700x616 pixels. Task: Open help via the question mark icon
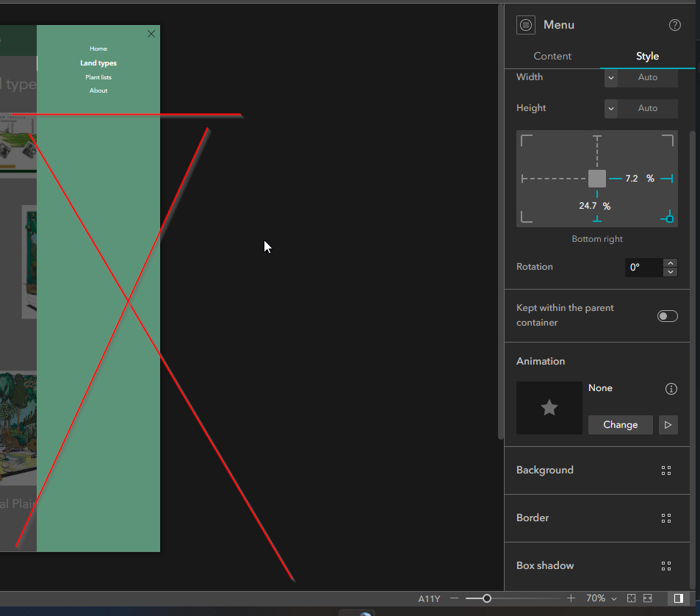pos(674,24)
